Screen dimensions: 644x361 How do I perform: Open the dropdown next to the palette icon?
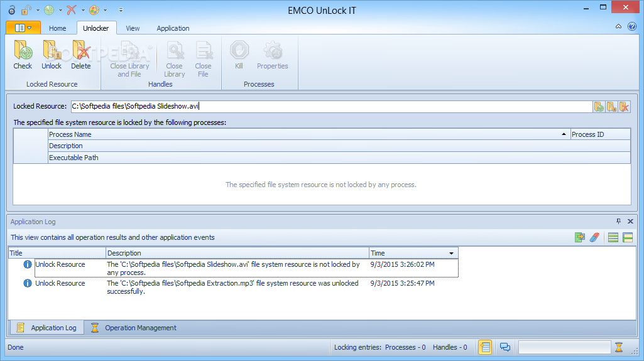[x=105, y=10]
